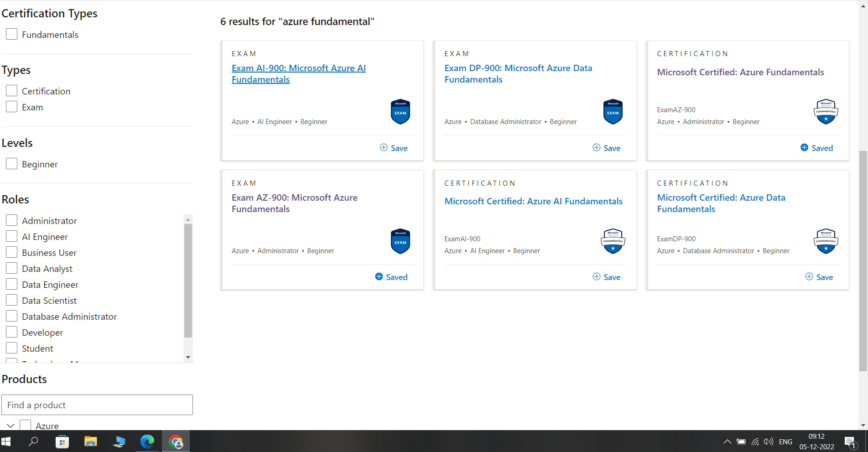Open Exam AZ-900 Microsoft Azure Fundamentals link

click(x=295, y=203)
